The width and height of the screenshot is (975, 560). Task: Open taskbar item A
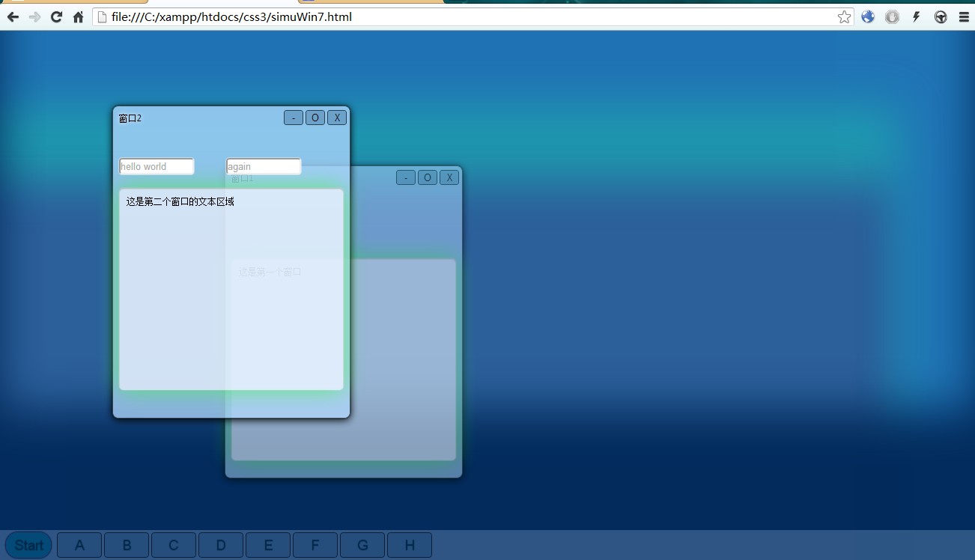pyautogui.click(x=79, y=545)
